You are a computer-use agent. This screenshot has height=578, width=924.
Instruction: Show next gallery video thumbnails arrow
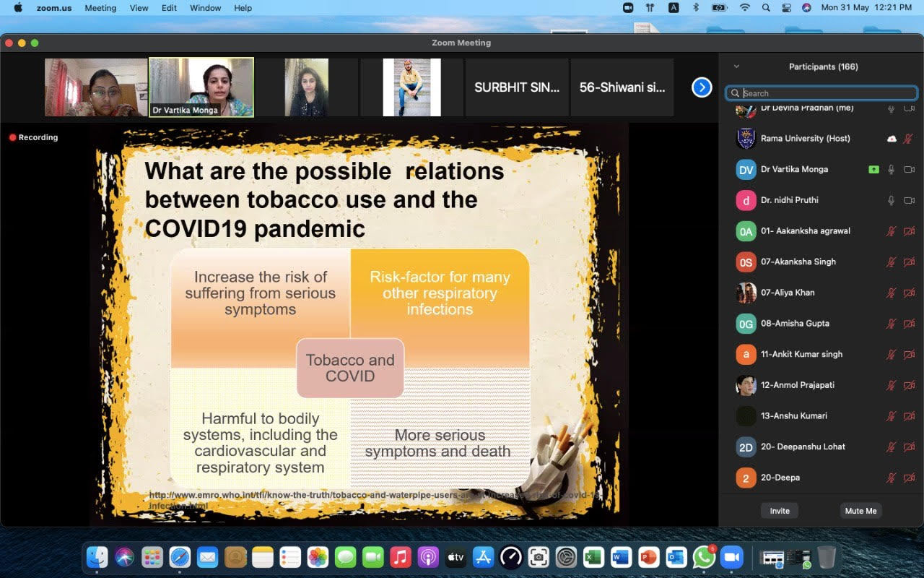(x=702, y=87)
